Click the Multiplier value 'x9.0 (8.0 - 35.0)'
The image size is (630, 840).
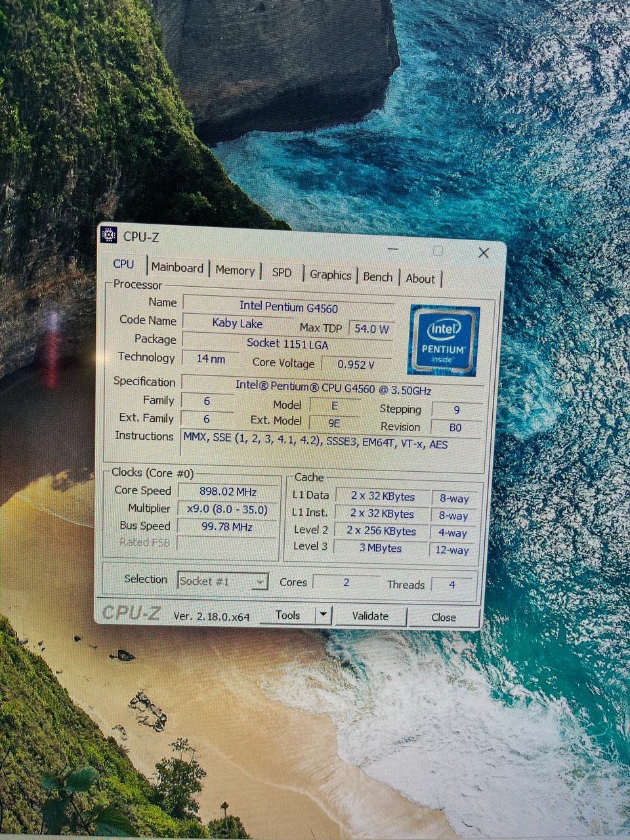pyautogui.click(x=227, y=509)
